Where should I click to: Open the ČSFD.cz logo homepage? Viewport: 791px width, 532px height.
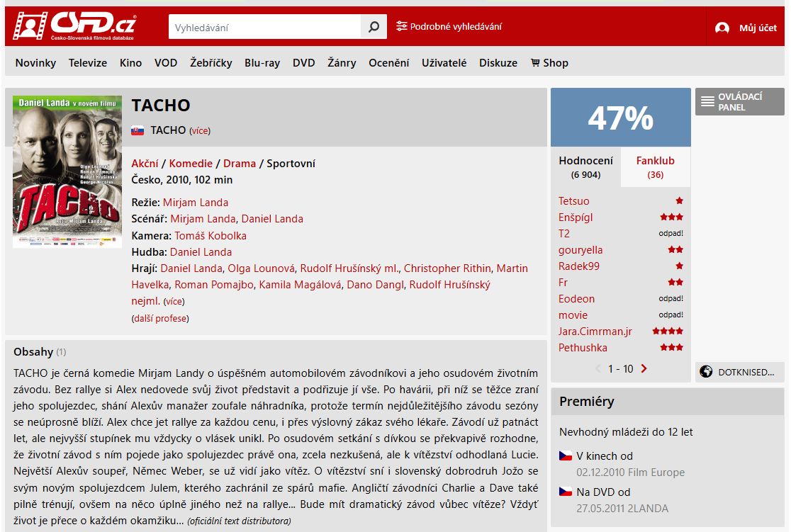click(74, 26)
